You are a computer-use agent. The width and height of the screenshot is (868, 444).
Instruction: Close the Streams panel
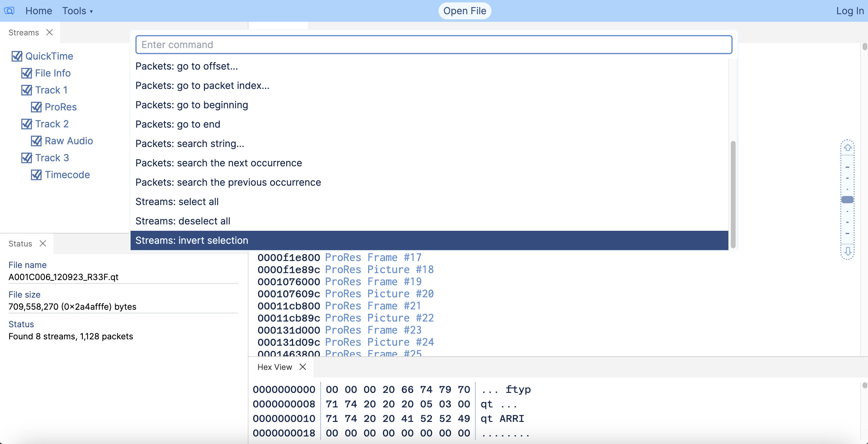[50, 32]
